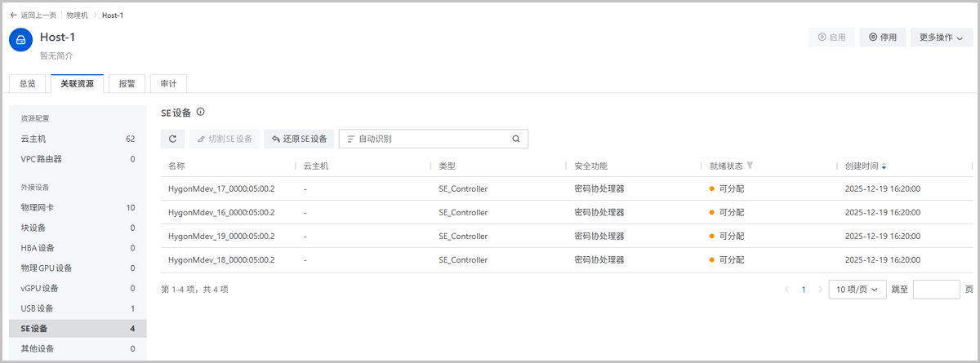The height and width of the screenshot is (363, 980).
Task: Open the 审计 tab
Action: pyautogui.click(x=168, y=83)
